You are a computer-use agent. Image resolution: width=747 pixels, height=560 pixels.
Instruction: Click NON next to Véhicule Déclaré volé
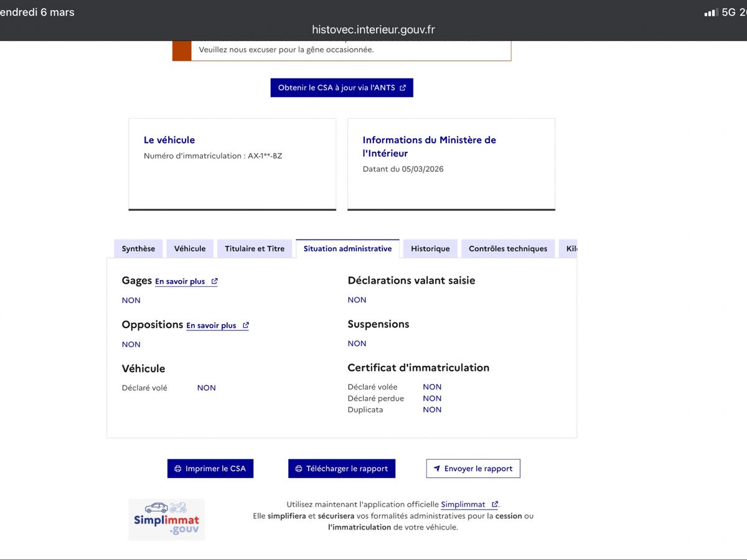(x=207, y=388)
